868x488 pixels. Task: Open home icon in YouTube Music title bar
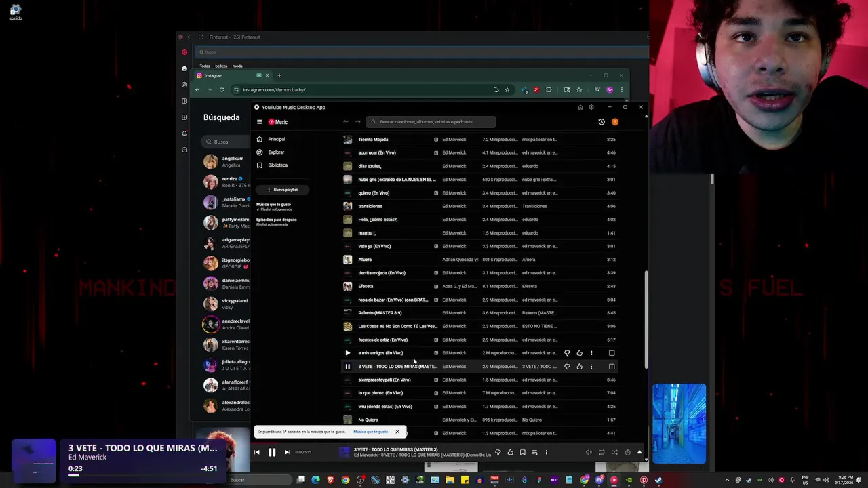coord(580,107)
